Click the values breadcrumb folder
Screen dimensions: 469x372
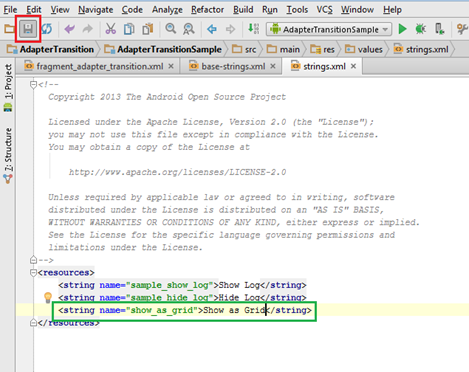364,49
